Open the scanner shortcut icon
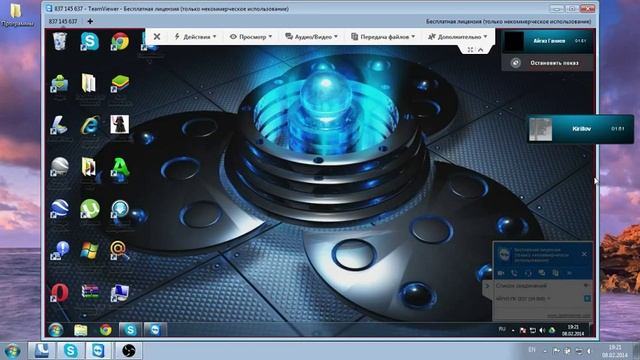 click(60, 124)
